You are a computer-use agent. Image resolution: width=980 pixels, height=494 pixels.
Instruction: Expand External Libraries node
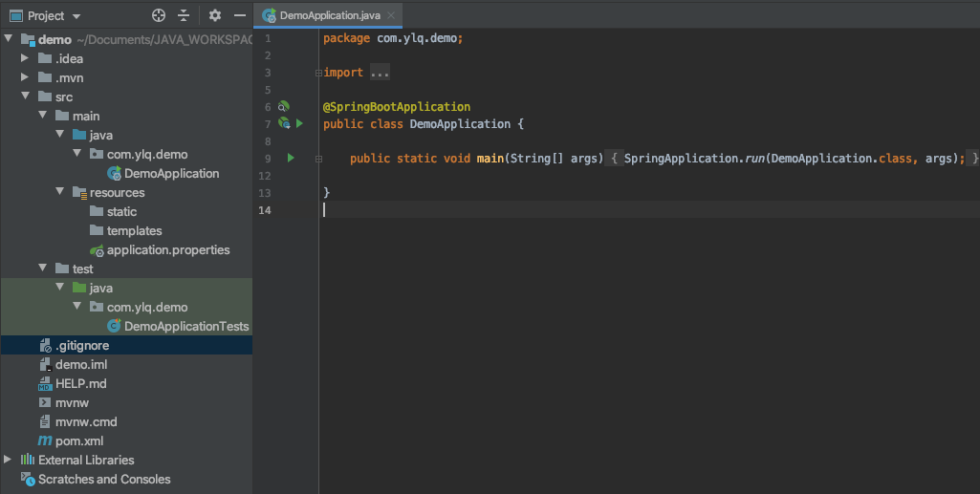click(x=8, y=460)
